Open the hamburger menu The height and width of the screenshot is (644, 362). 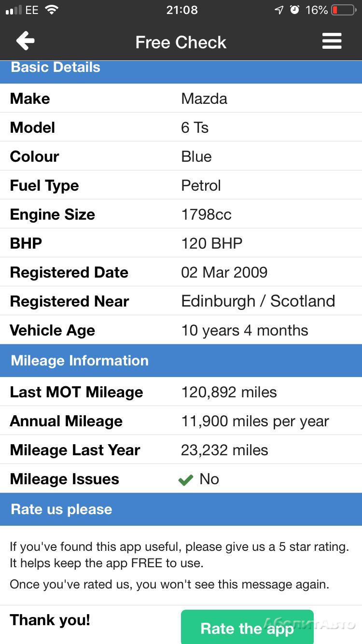pyautogui.click(x=332, y=41)
